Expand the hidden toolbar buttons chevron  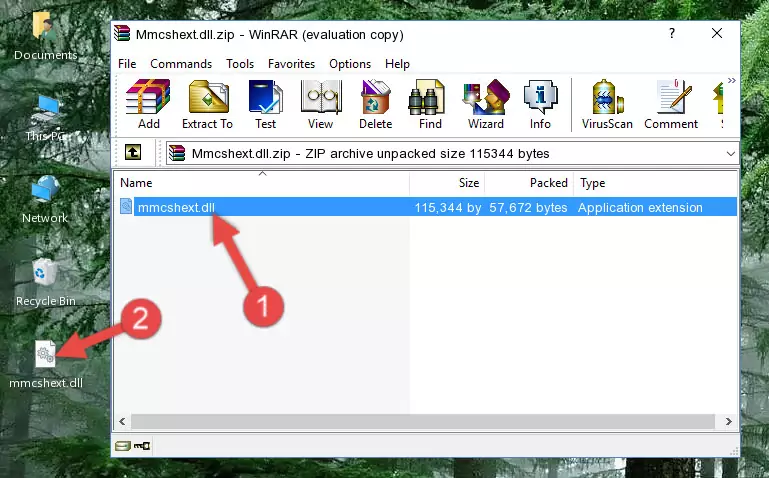tap(732, 81)
